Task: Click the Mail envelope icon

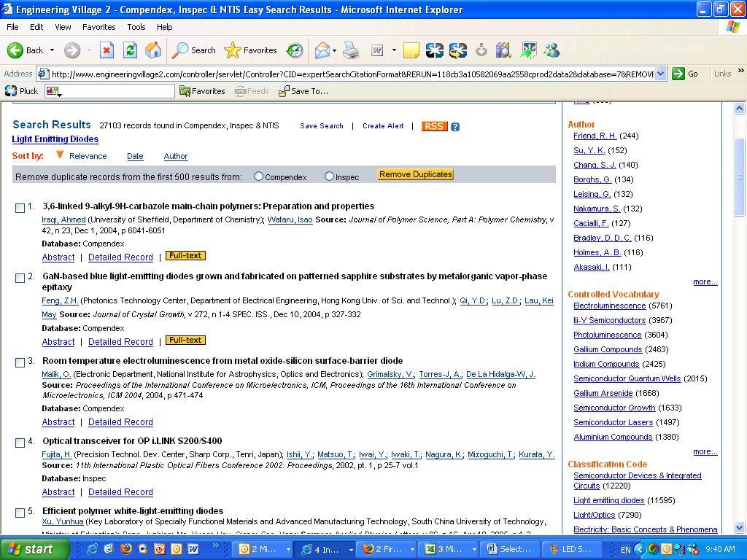Action: (322, 50)
